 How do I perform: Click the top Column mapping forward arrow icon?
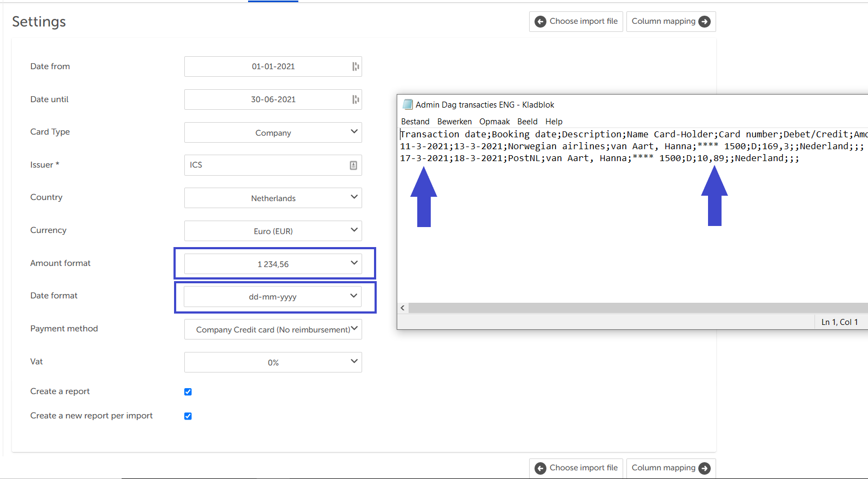point(704,22)
